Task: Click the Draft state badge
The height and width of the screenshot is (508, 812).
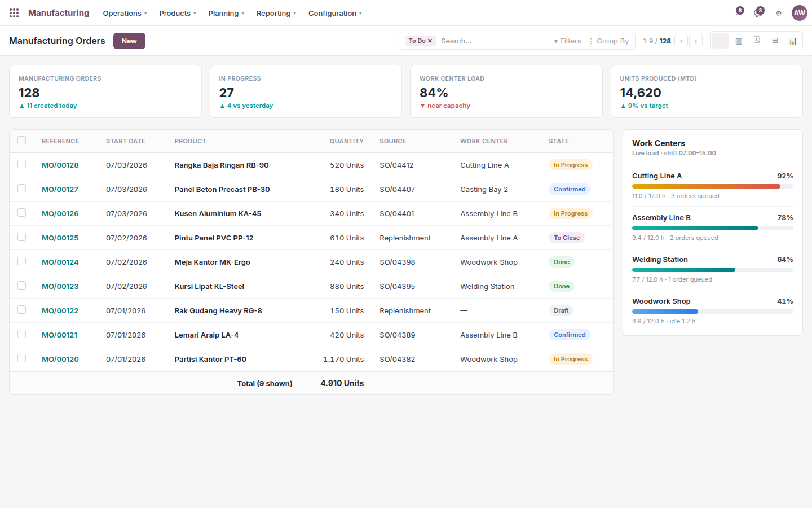Action: click(x=561, y=310)
